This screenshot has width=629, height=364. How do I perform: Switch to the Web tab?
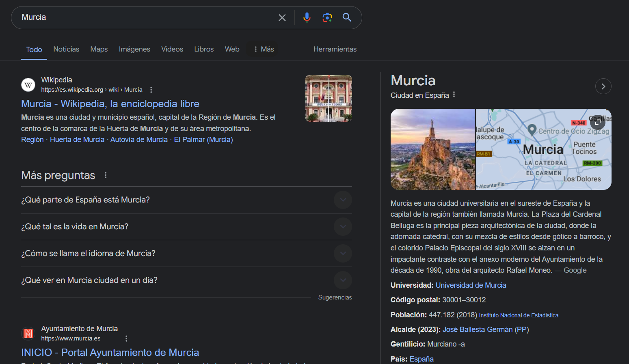click(x=232, y=49)
